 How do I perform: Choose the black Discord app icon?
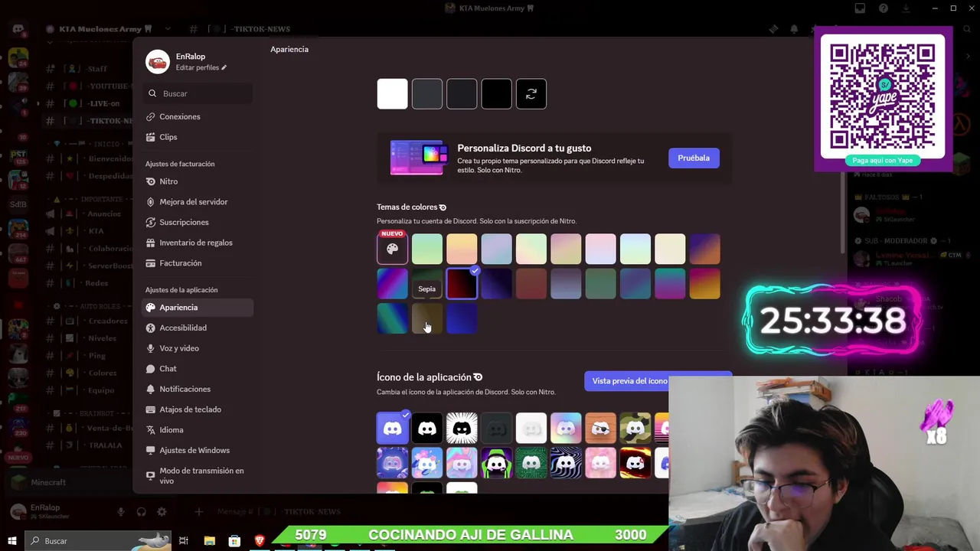point(427,429)
